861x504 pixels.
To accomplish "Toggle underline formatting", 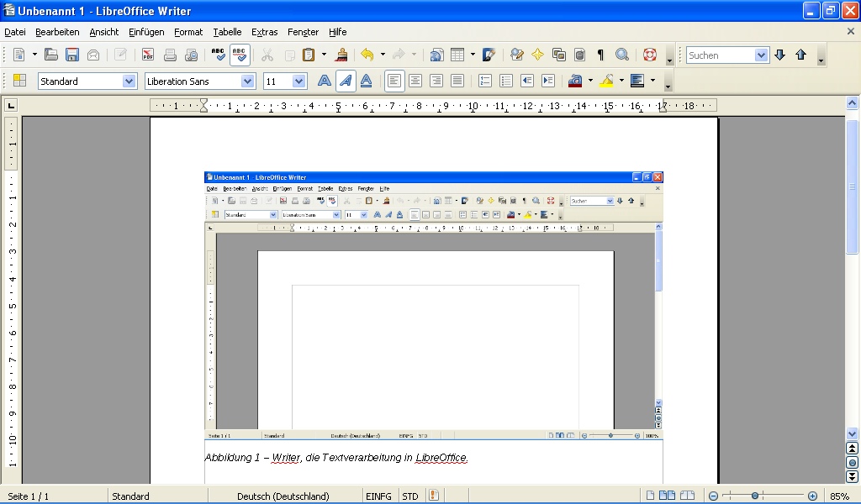I will coord(367,81).
